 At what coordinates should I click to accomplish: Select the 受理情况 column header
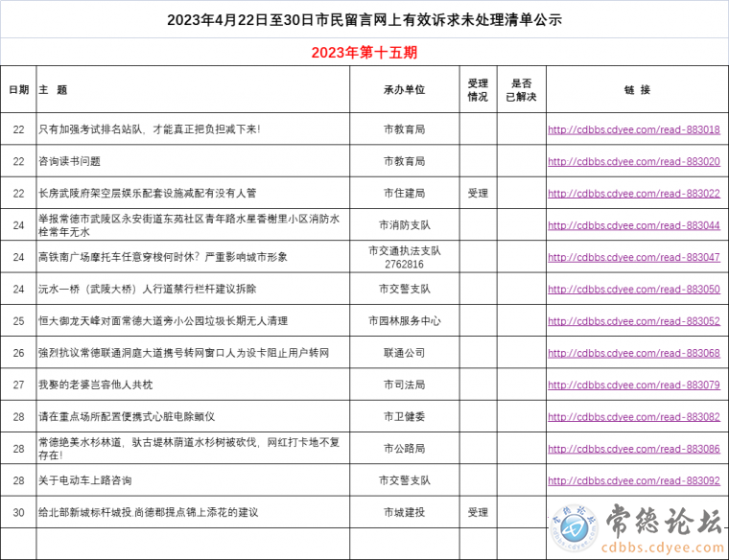point(478,90)
